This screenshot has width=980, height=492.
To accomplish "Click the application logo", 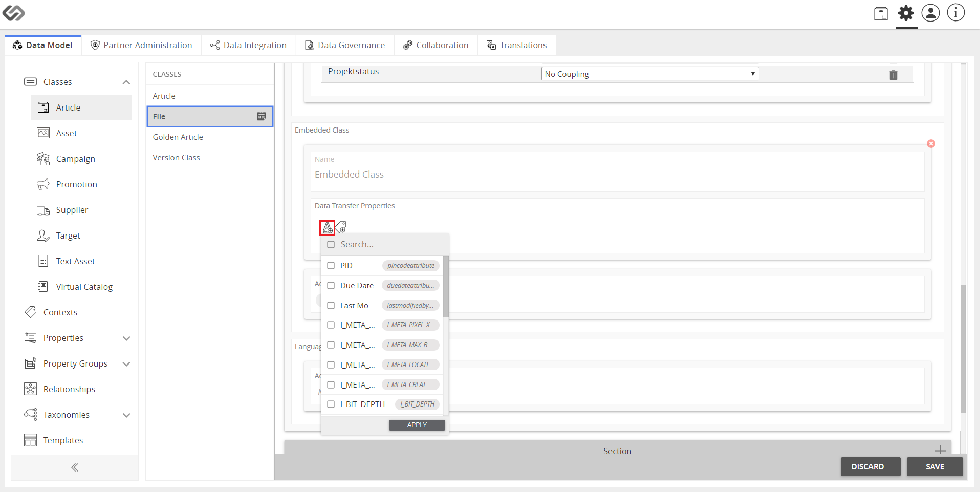I will coord(13,13).
